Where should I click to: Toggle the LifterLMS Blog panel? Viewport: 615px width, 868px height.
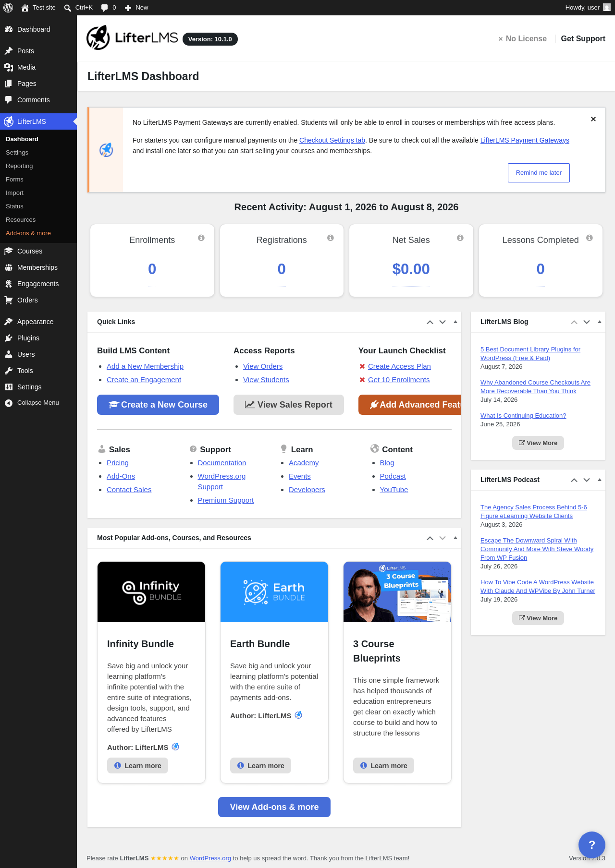click(x=600, y=322)
